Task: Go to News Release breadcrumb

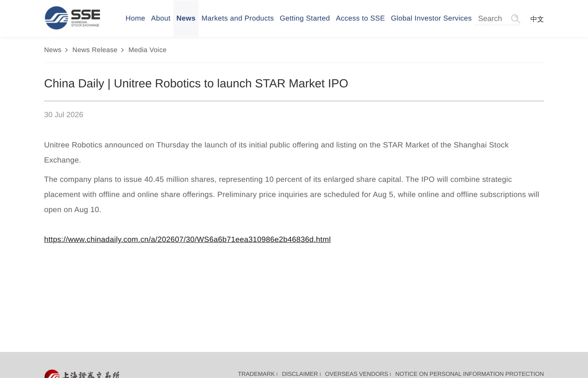Action: click(x=95, y=50)
